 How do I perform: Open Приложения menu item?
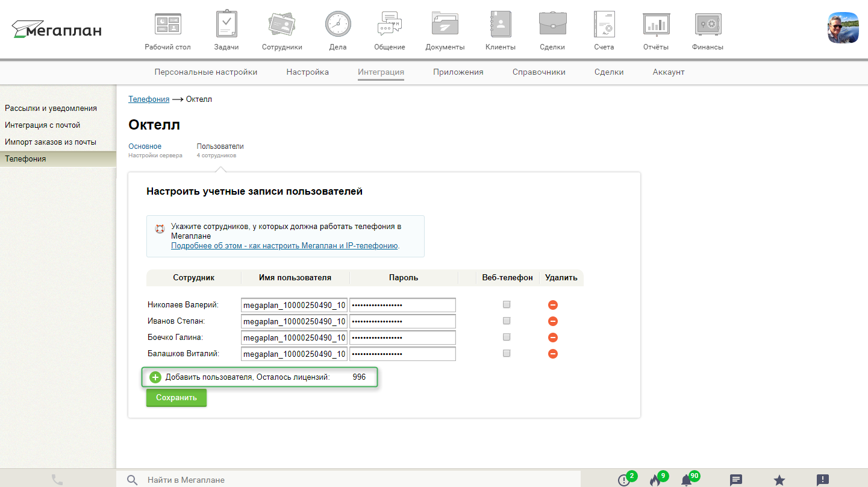(458, 72)
